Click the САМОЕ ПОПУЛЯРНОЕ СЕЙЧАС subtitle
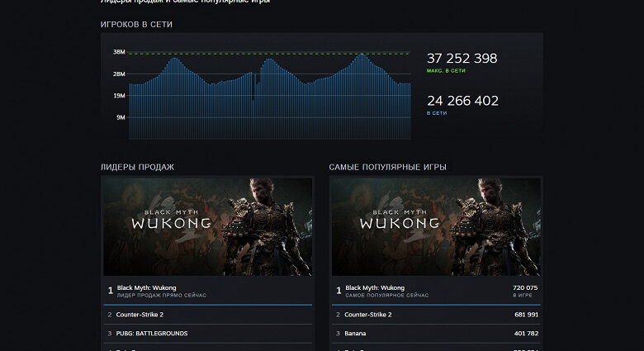This screenshot has height=351, width=644. coord(387,296)
